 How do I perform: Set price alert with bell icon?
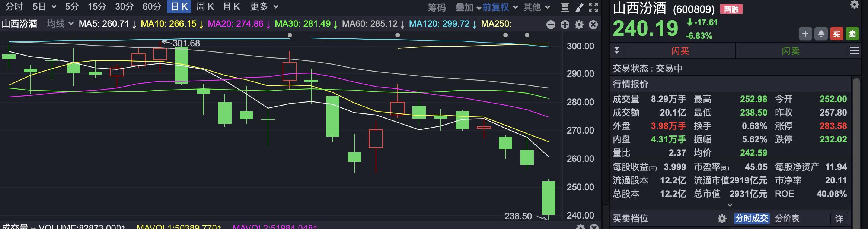821,34
